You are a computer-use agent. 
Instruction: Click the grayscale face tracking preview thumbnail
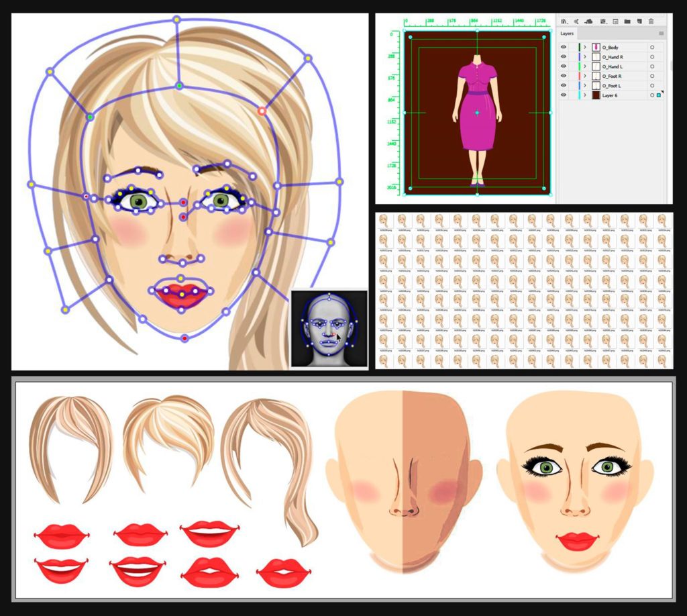pyautogui.click(x=329, y=329)
